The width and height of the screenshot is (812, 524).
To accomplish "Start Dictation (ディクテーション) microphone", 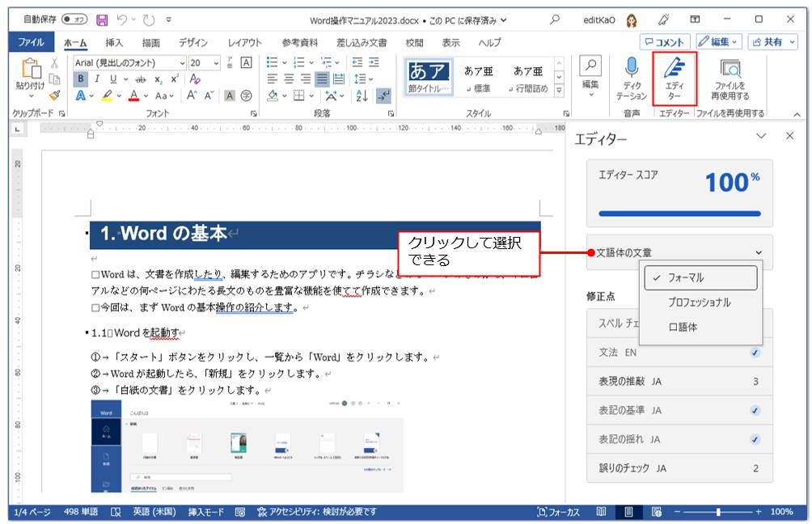I will (x=632, y=78).
